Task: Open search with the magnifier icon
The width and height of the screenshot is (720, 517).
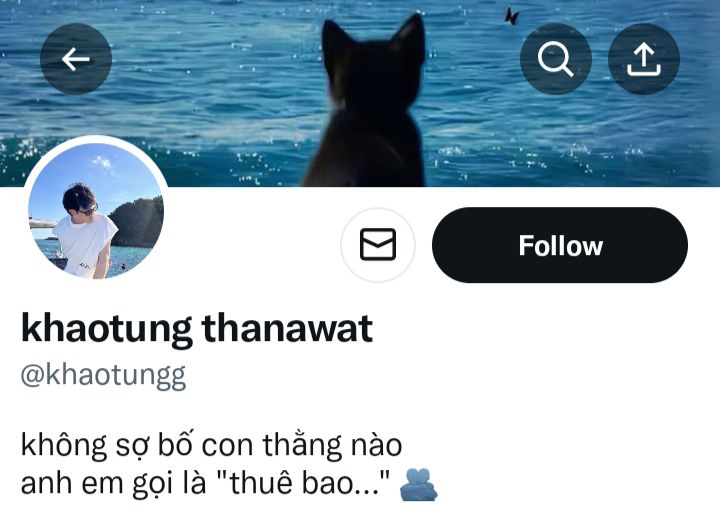Action: pyautogui.click(x=556, y=59)
